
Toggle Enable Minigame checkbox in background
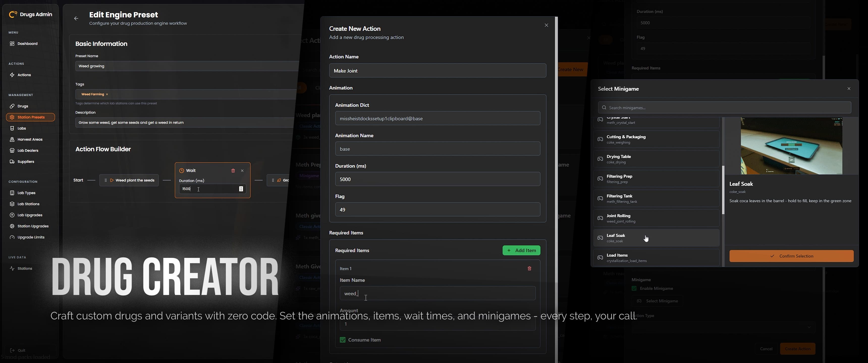(634, 289)
